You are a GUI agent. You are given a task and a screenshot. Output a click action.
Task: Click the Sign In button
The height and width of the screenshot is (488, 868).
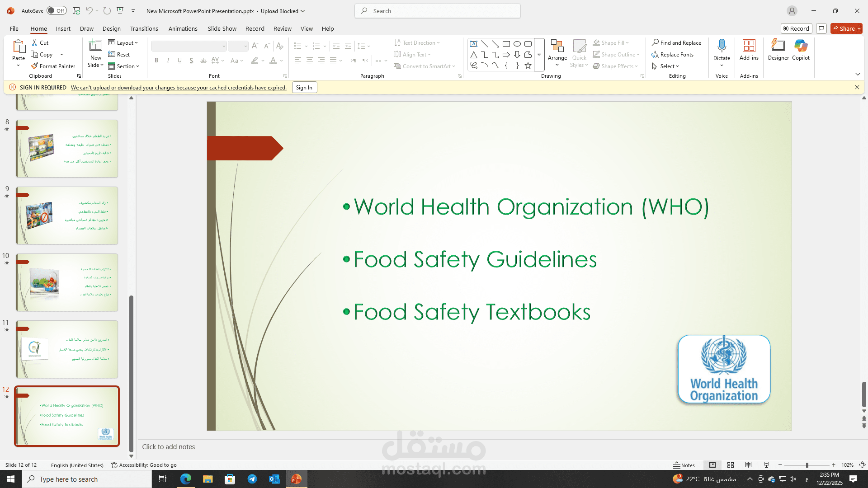pos(304,88)
